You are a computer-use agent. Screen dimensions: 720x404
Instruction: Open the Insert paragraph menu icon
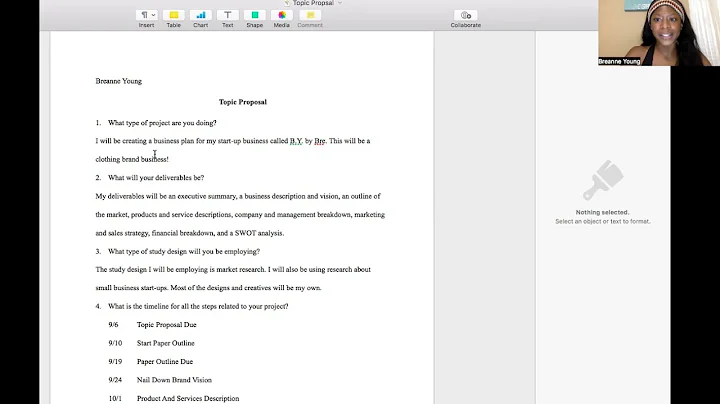146,15
